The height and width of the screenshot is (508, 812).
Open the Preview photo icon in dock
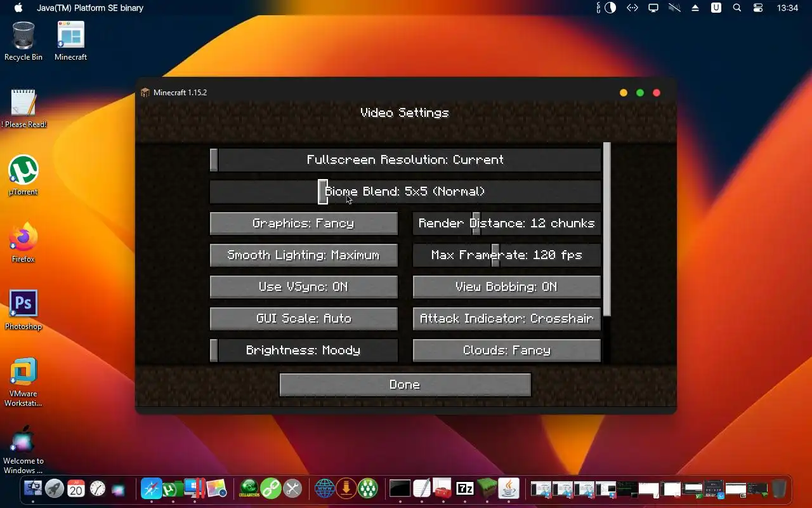(216, 488)
